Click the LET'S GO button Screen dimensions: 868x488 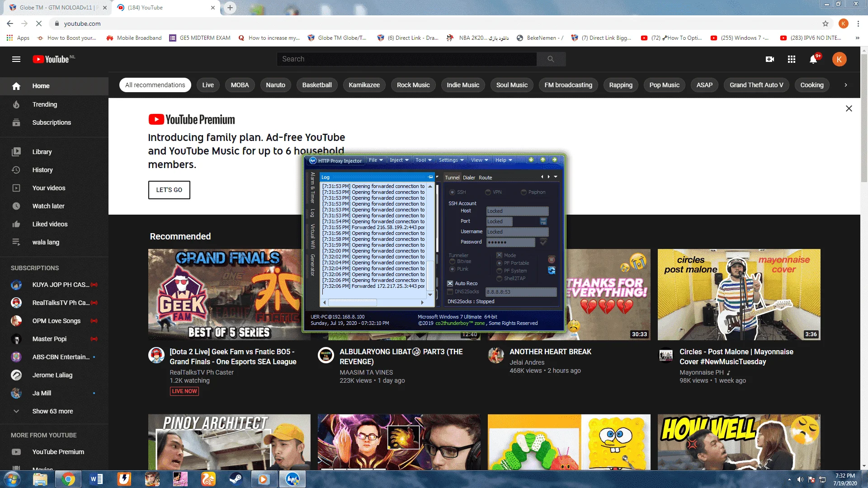pyautogui.click(x=169, y=190)
